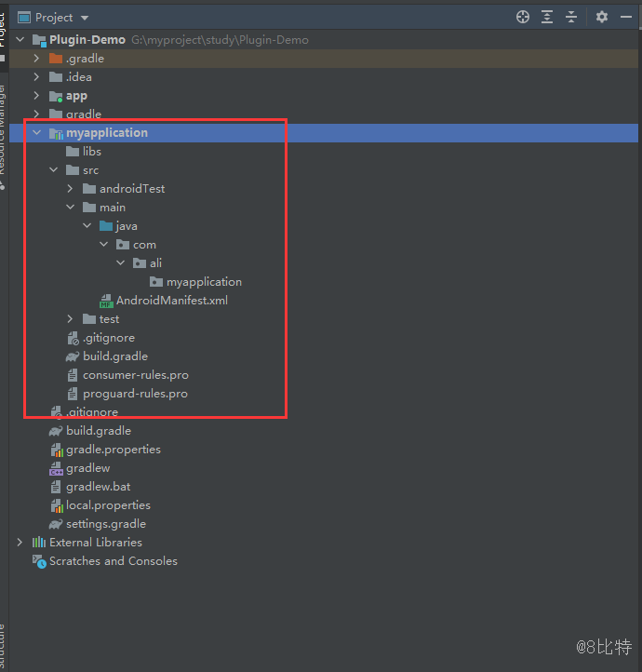
Task: Click the External Libraries icon
Action: 39,543
